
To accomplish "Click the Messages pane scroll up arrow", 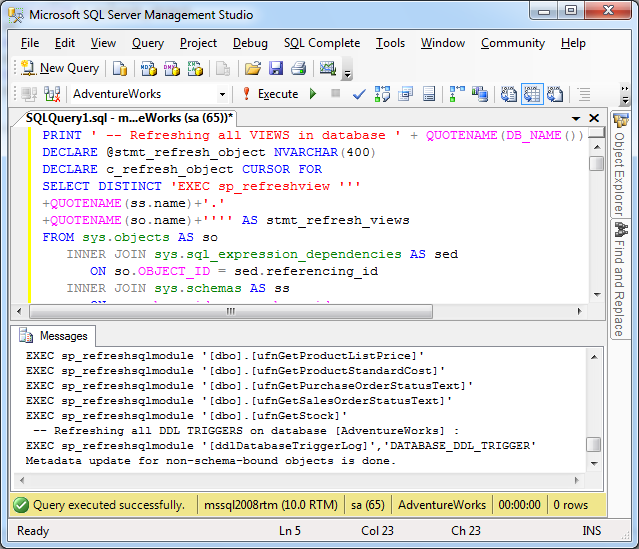I will tap(594, 357).
